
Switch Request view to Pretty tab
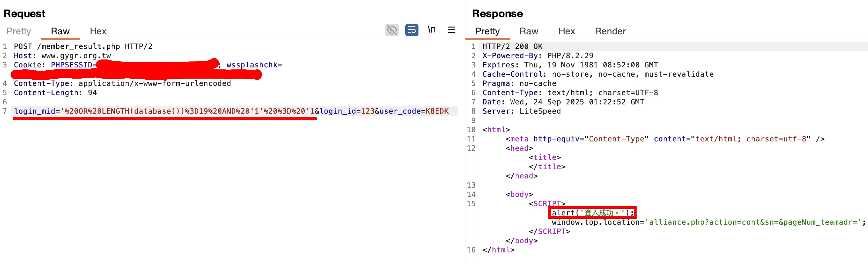pyautogui.click(x=19, y=31)
